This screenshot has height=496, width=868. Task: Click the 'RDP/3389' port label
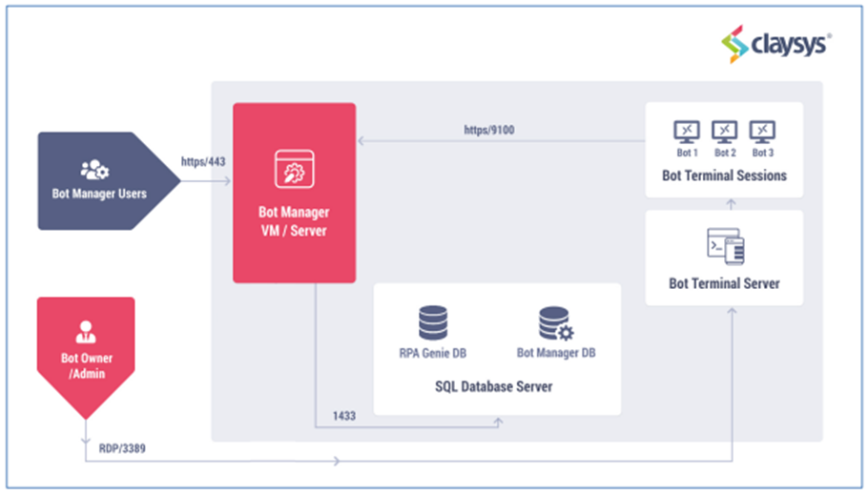click(122, 448)
